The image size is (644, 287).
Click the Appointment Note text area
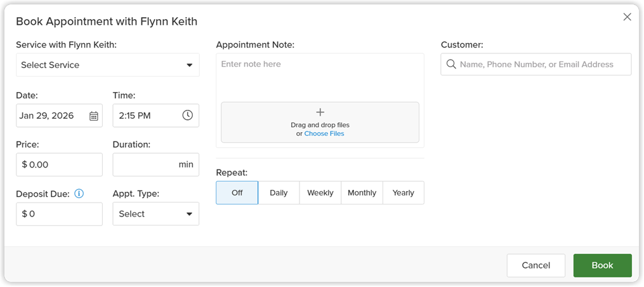[320, 76]
